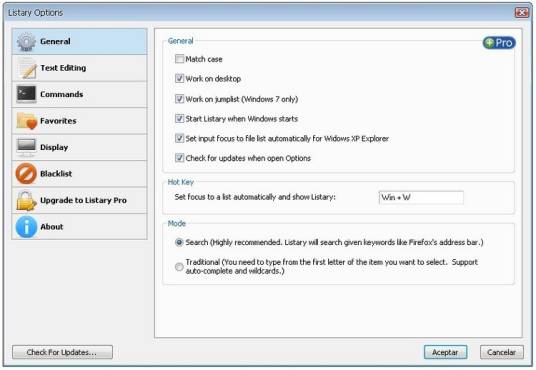
Task: Select the General gear icon
Action: [26, 42]
